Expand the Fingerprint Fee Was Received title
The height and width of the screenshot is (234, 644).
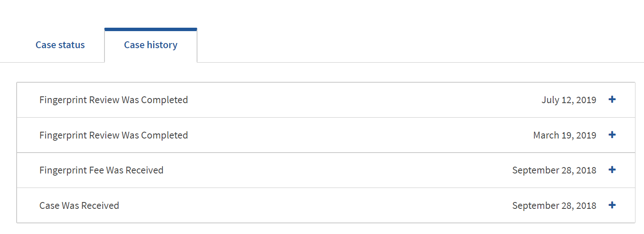[101, 170]
